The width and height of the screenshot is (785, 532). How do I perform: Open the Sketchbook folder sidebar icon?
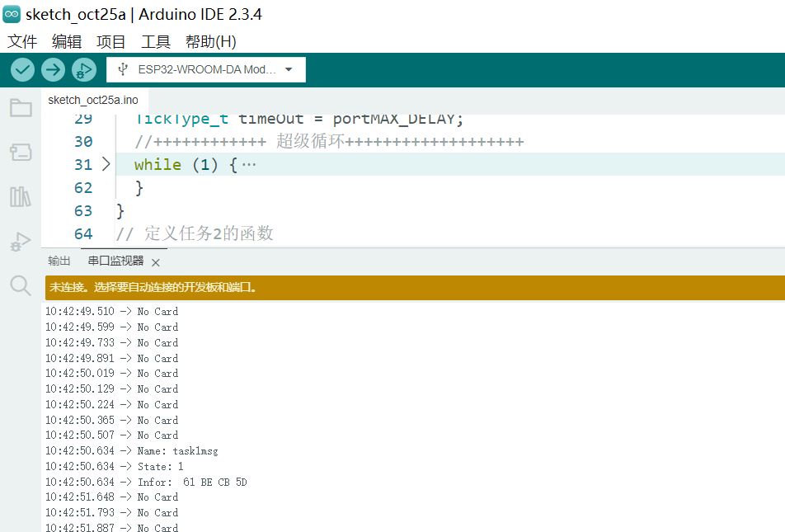pyautogui.click(x=21, y=108)
